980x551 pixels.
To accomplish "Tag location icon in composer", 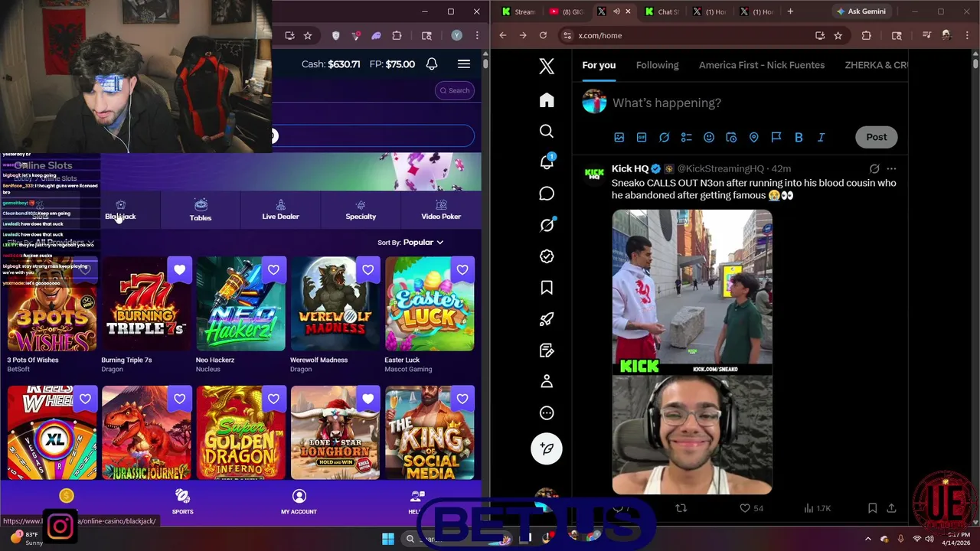I will click(x=754, y=137).
